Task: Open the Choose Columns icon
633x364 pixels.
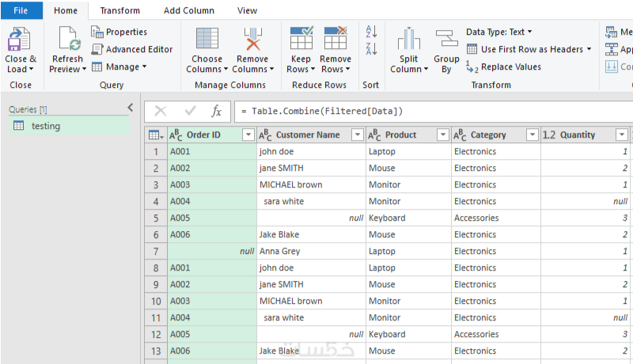Action: click(207, 40)
